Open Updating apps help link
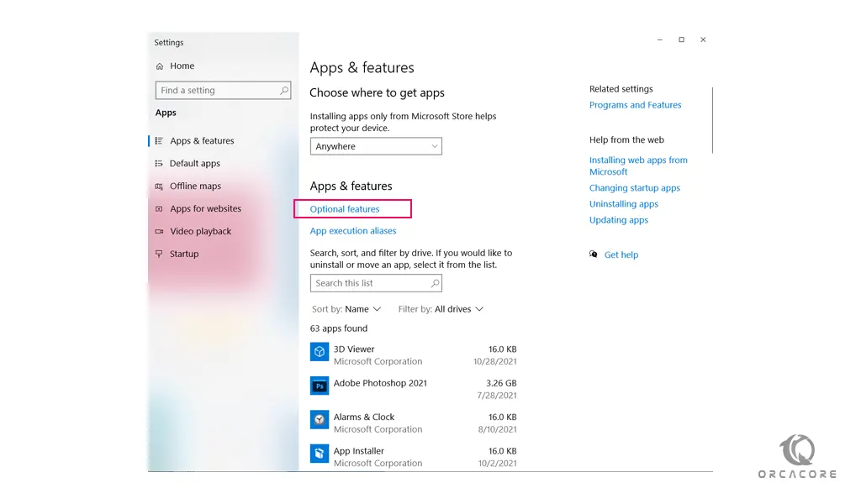 (x=619, y=220)
